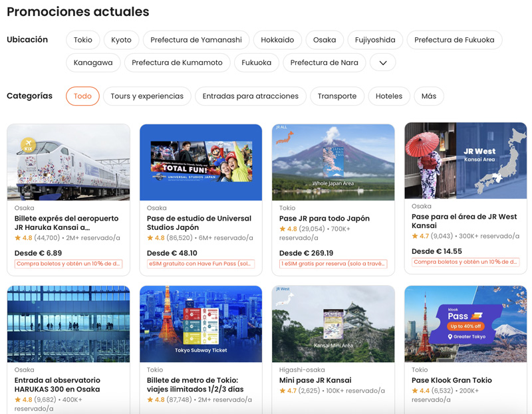Viewport: 532px width, 414px height.
Task: Open the HARUKAS 300 observatory image
Action: (68, 324)
